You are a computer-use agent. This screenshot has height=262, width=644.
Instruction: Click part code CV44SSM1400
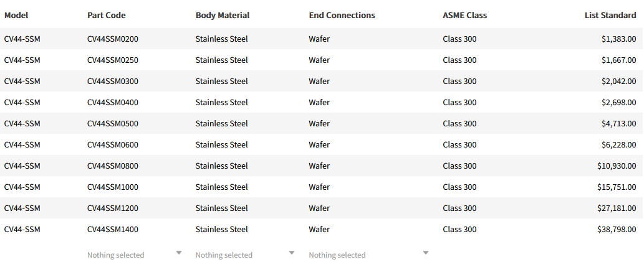coord(113,229)
